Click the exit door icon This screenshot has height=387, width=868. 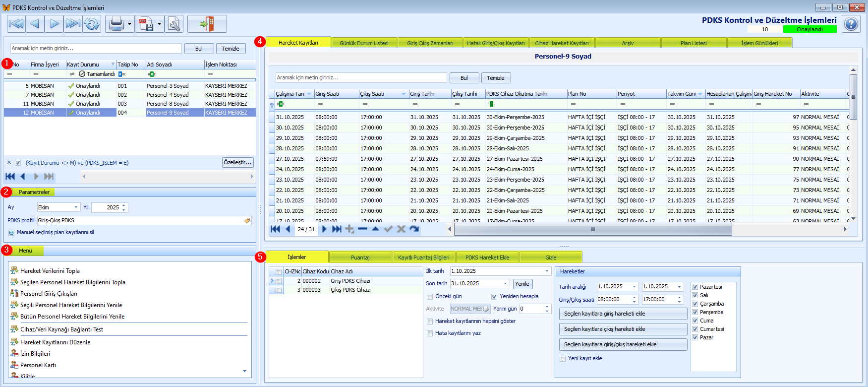point(207,24)
